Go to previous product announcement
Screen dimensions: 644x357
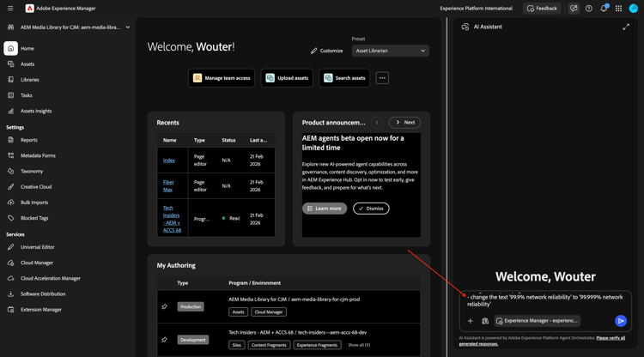pos(377,122)
